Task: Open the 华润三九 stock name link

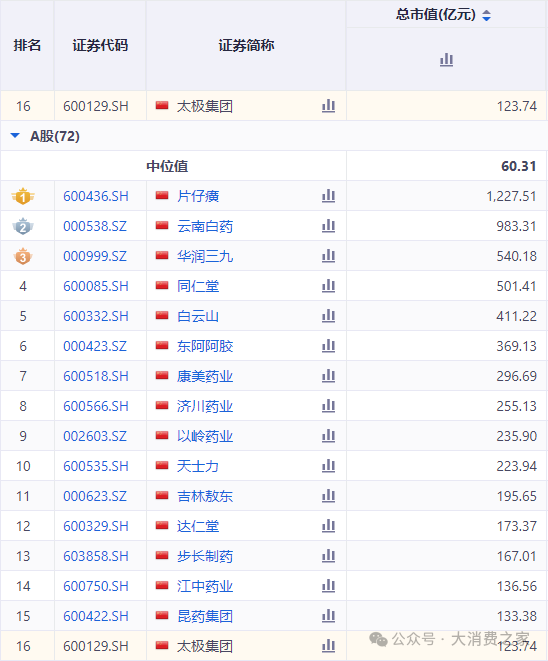Action: click(205, 256)
